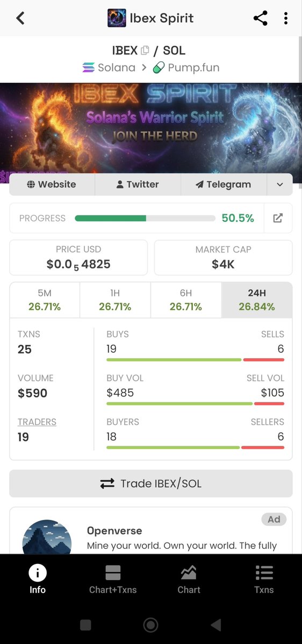Viewport: 302px width, 644px height.
Task: Select the 1H timeframe
Action: [x=115, y=300]
